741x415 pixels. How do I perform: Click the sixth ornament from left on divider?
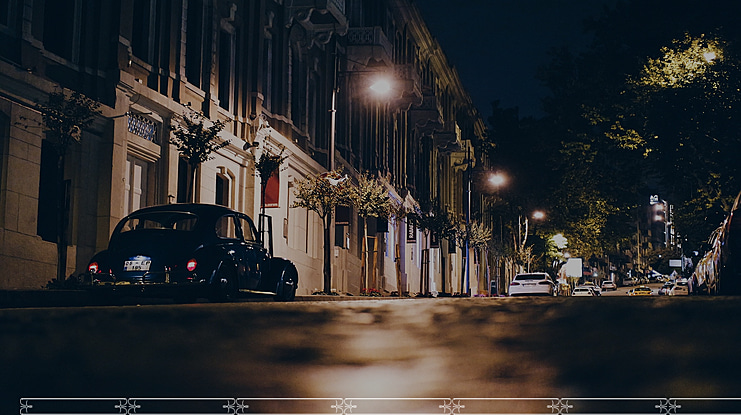(559, 406)
